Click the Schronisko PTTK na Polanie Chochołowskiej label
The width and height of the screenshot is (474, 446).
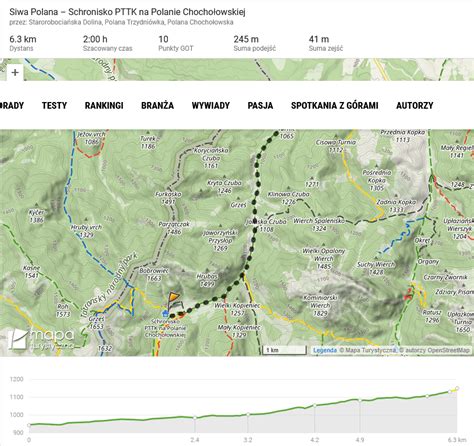pyautogui.click(x=165, y=329)
